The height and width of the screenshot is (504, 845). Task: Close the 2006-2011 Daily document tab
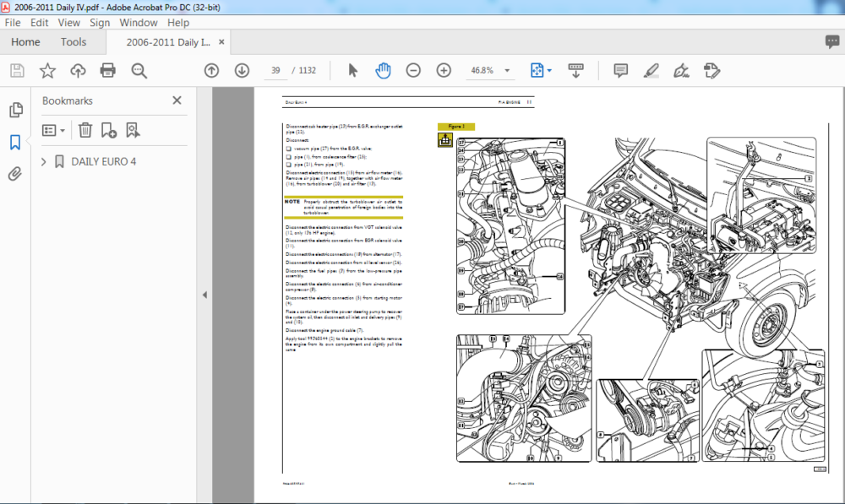(x=221, y=42)
